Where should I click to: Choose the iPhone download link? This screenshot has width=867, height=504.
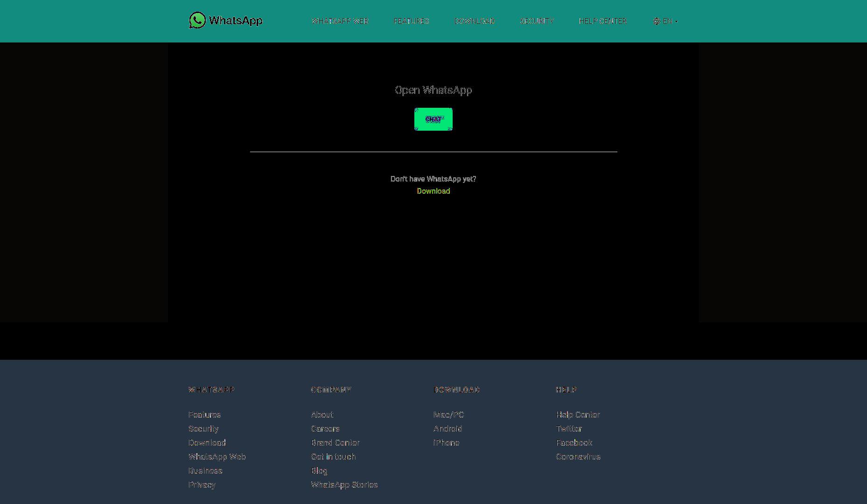446,443
